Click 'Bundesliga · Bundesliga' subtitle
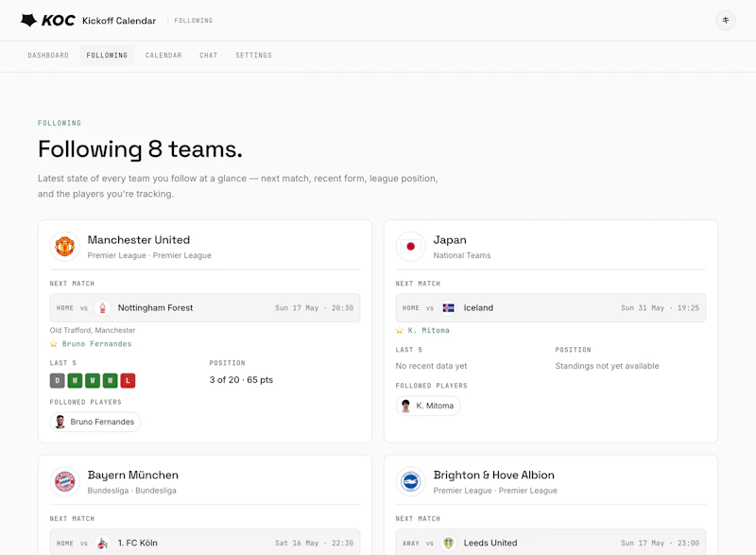 [x=132, y=491]
